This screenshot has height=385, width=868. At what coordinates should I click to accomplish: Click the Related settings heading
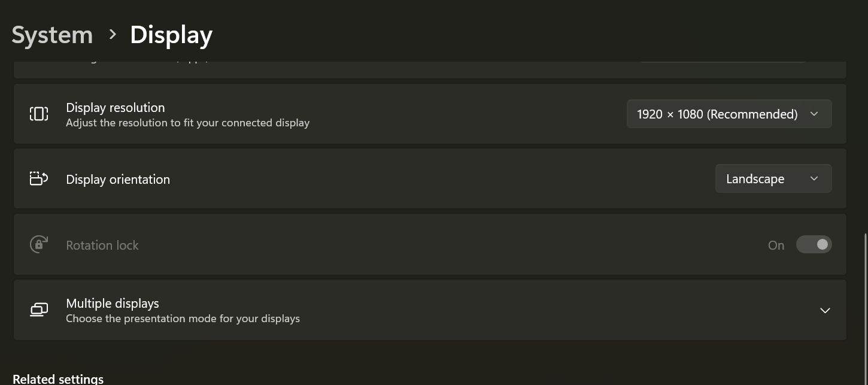click(x=57, y=378)
